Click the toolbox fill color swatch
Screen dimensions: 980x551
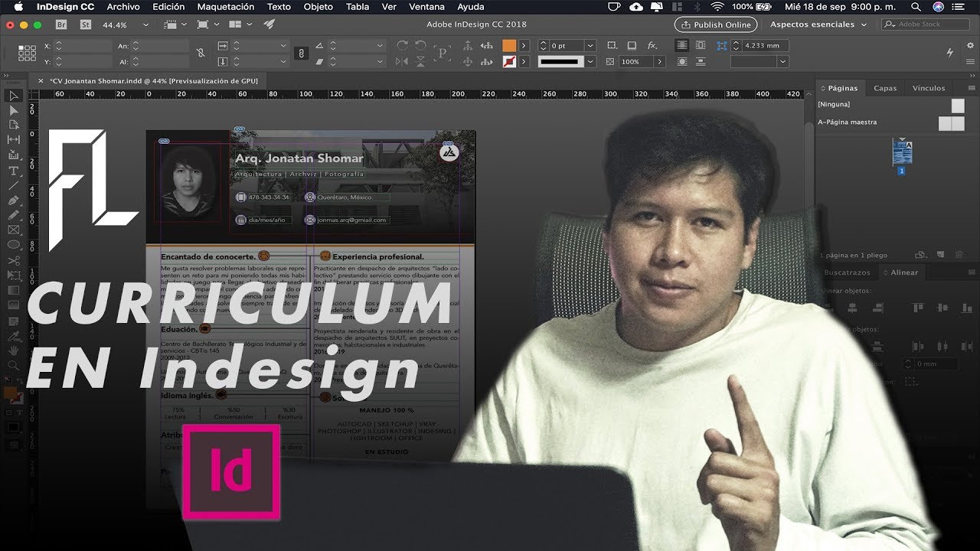coord(11,393)
